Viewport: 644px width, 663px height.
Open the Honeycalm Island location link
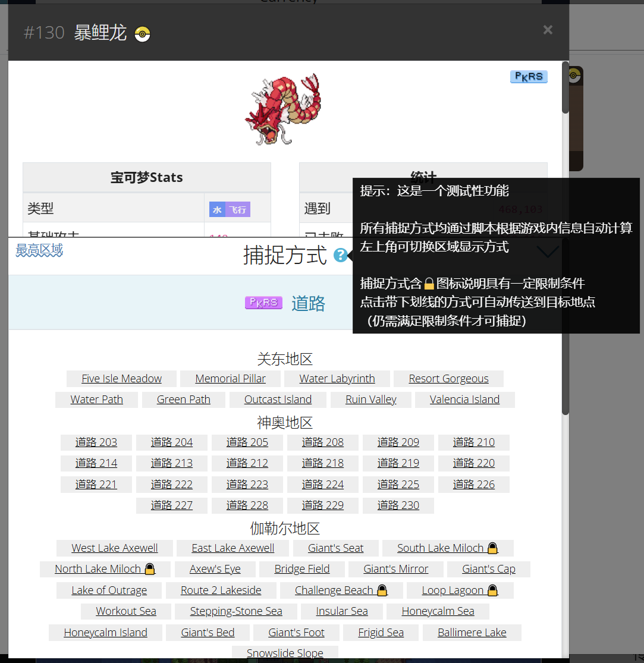(105, 633)
